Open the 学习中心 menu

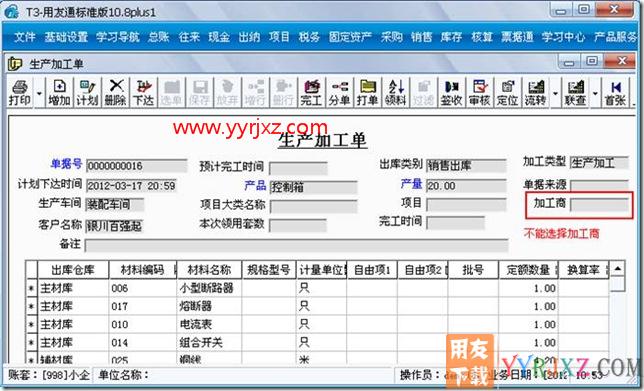point(563,37)
